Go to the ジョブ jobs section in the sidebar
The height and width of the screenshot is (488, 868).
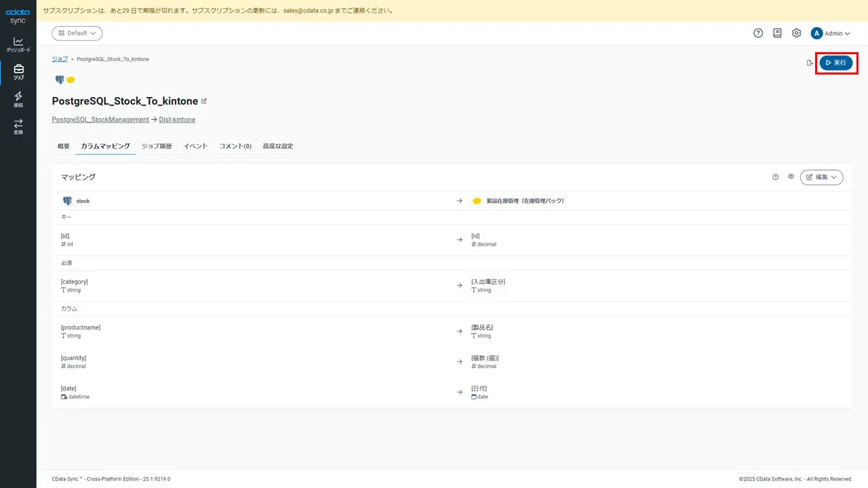[x=18, y=72]
